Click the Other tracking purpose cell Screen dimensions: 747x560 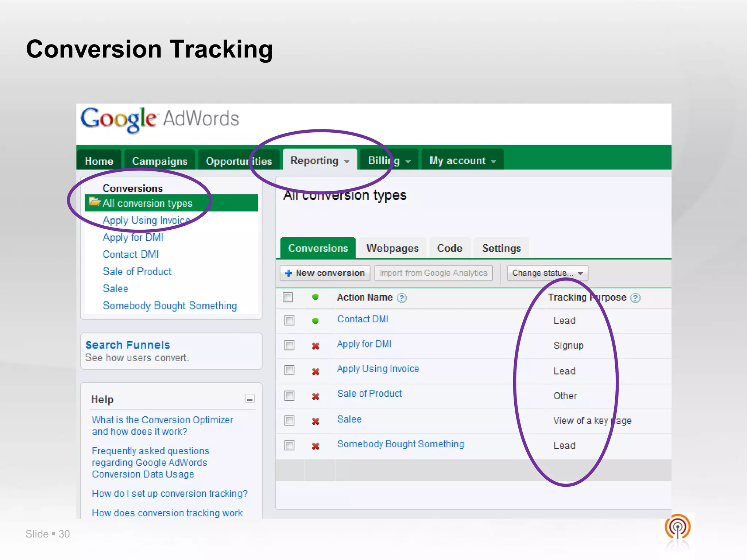click(565, 396)
